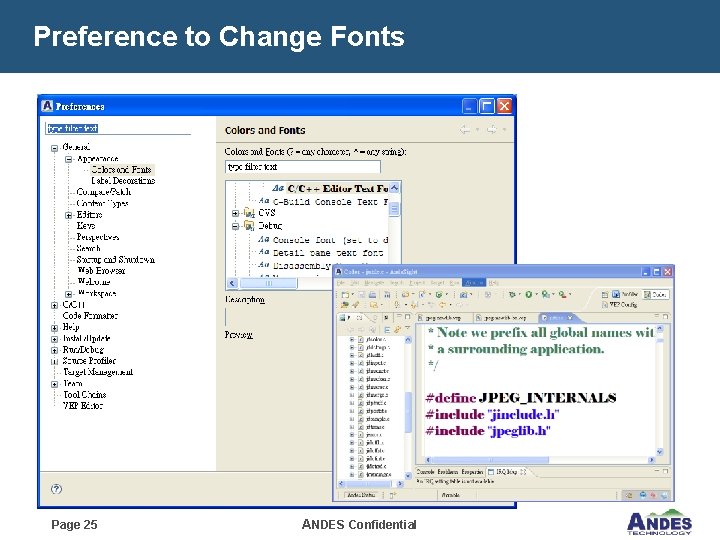Open the Project menu in AndeSight
The width and height of the screenshot is (720, 540).
pos(416,283)
